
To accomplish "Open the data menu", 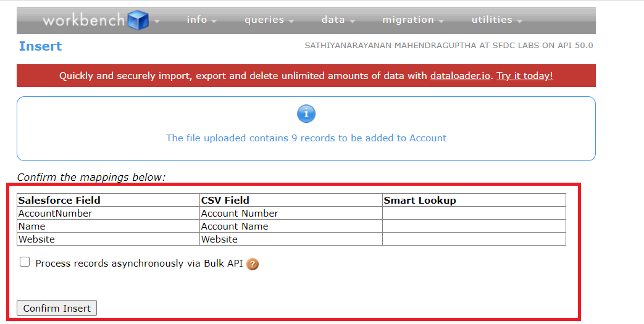I will tap(333, 20).
